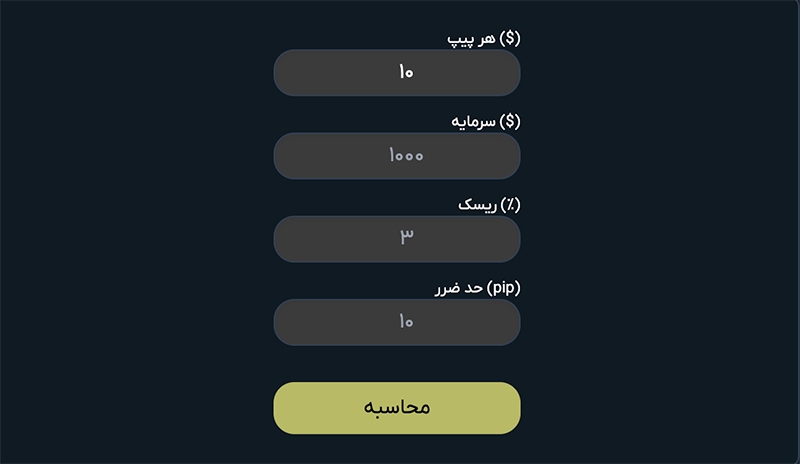This screenshot has height=464, width=800.
Task: Click the سرمایه ($) capital input field
Action: click(397, 156)
